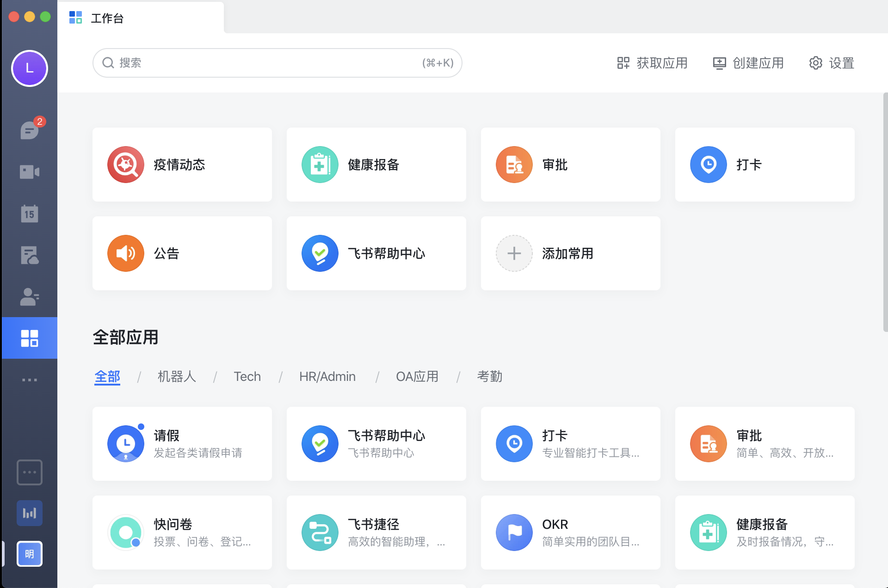Click the 获取应用 link

point(652,63)
